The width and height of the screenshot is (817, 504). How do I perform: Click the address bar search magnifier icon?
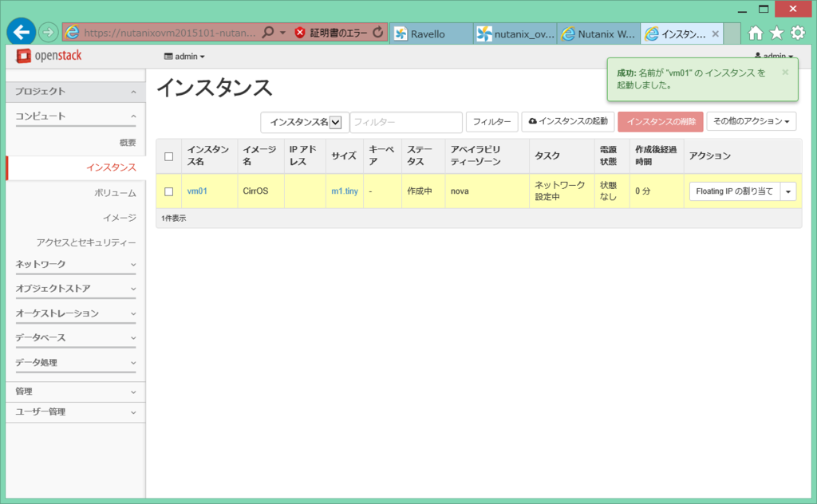tap(268, 32)
